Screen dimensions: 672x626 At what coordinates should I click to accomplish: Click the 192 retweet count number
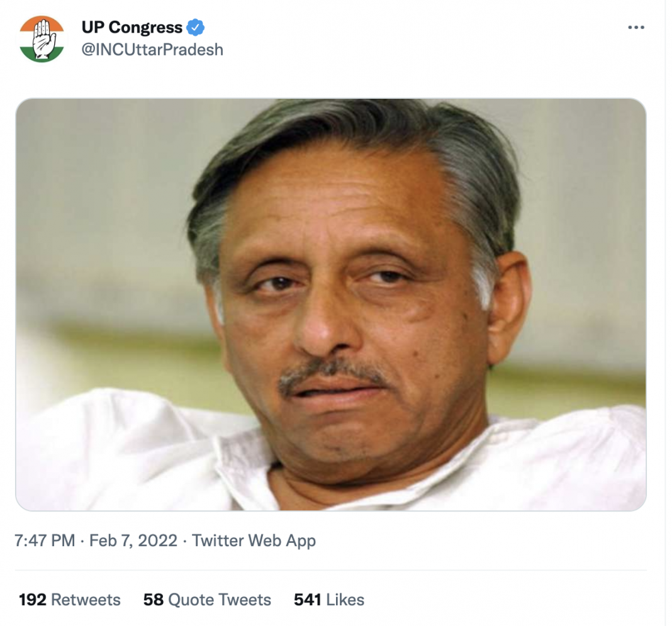[x=33, y=600]
